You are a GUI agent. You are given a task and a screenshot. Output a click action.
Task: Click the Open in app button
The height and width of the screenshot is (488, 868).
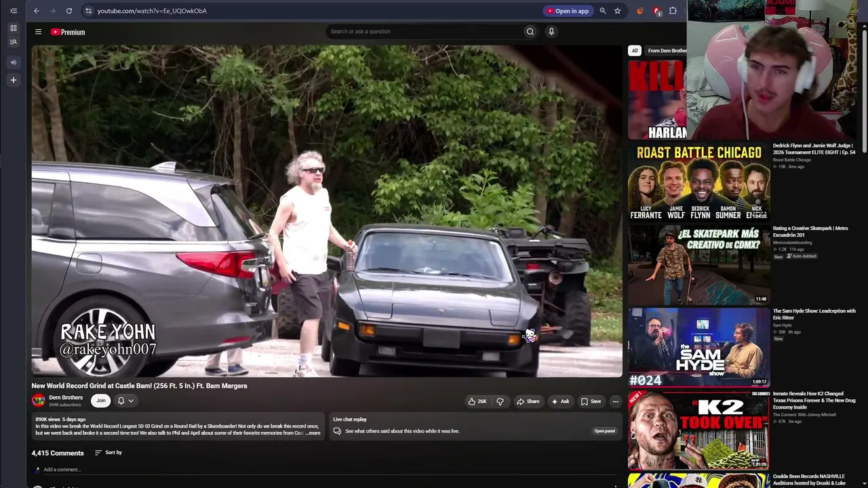pyautogui.click(x=568, y=11)
